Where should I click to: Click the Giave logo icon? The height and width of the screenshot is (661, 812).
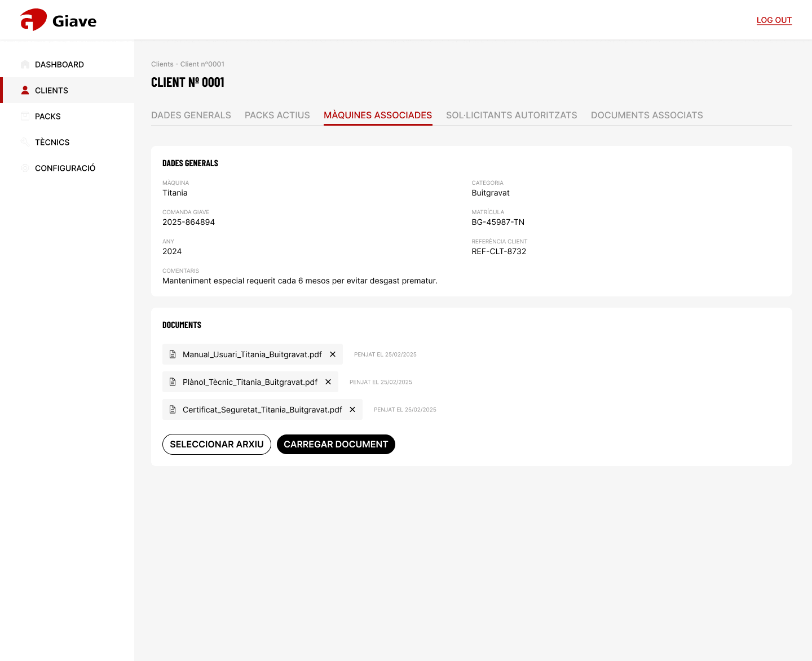click(33, 20)
